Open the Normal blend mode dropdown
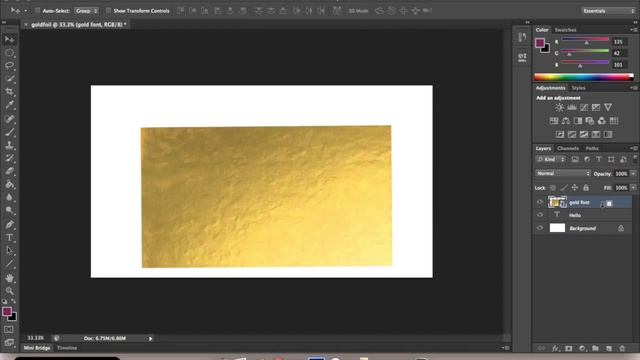This screenshot has height=360, width=640. coord(563,173)
